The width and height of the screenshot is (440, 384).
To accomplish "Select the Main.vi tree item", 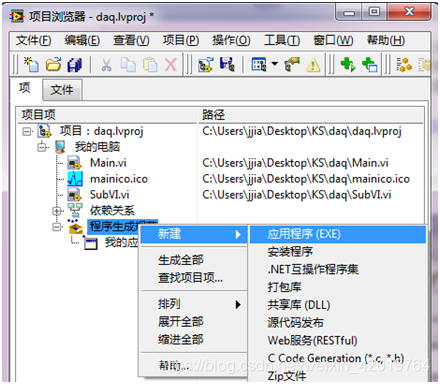I will pos(108,163).
